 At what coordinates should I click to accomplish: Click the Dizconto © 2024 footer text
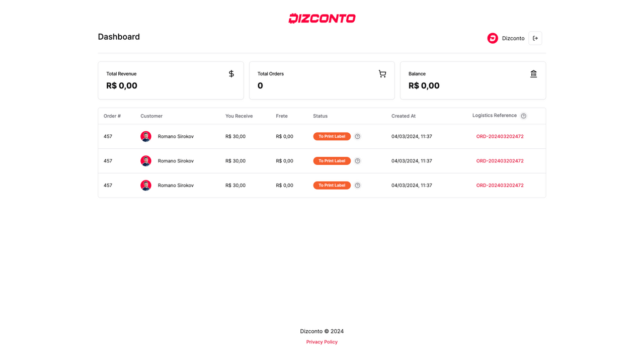pos(322,331)
